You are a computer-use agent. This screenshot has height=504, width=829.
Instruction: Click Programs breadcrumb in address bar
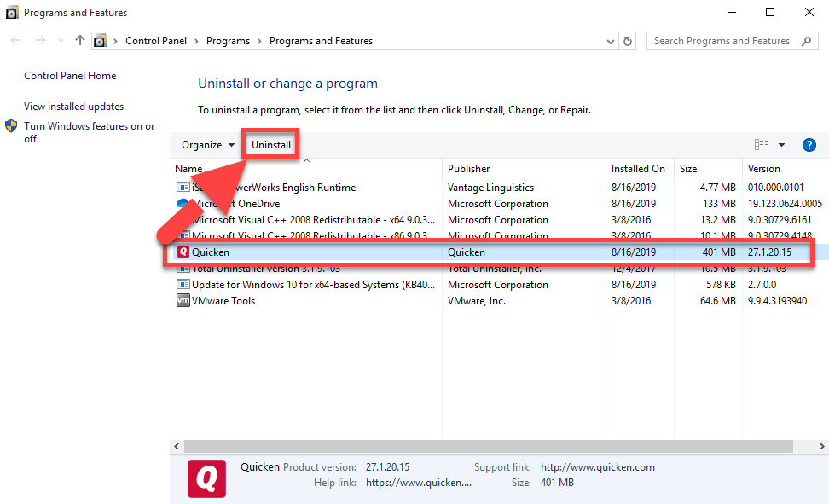click(228, 41)
